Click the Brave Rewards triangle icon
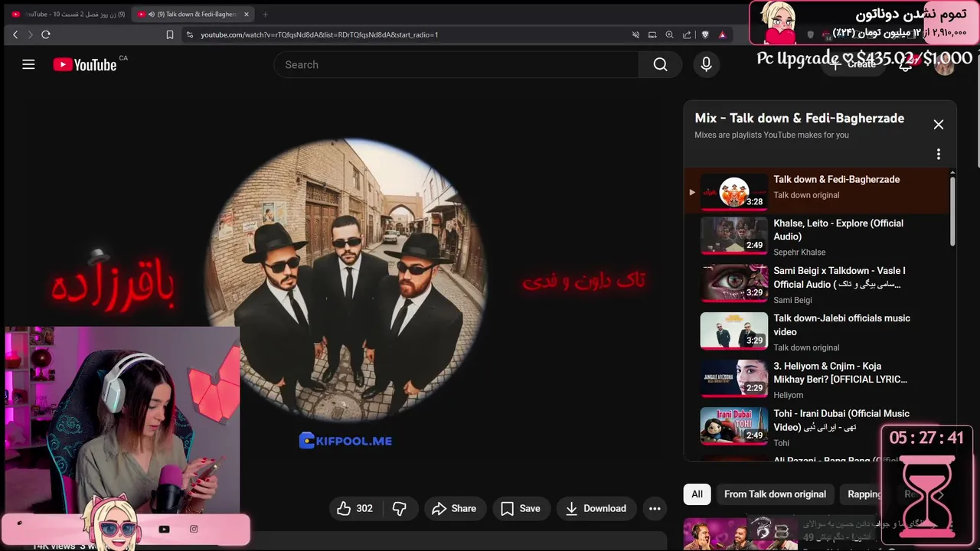 point(722,34)
